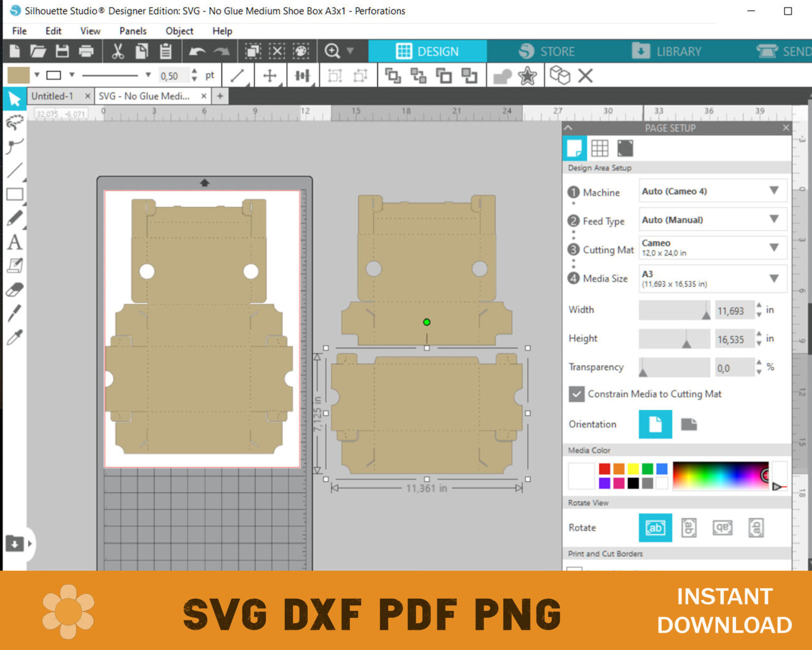Open the Object menu
Image resolution: width=812 pixels, height=650 pixels.
[180, 31]
